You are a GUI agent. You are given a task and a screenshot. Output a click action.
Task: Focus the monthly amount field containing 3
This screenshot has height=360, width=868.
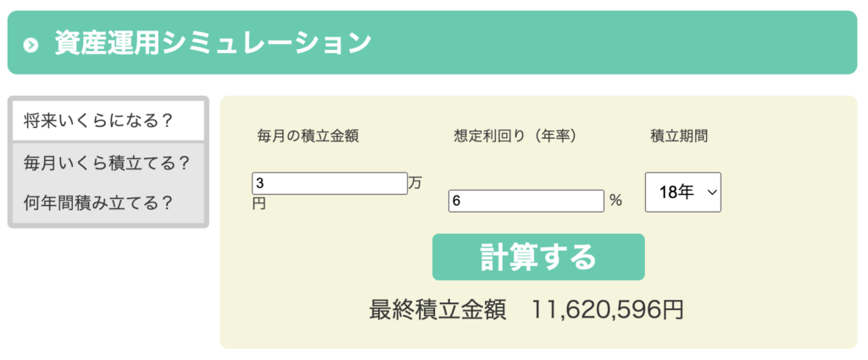pyautogui.click(x=329, y=183)
